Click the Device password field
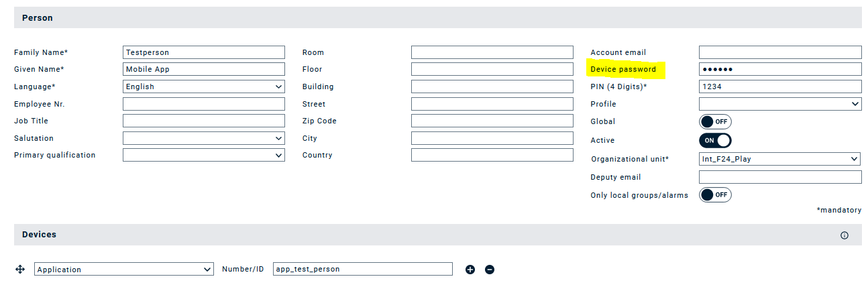The height and width of the screenshot is (287, 868). tap(780, 69)
